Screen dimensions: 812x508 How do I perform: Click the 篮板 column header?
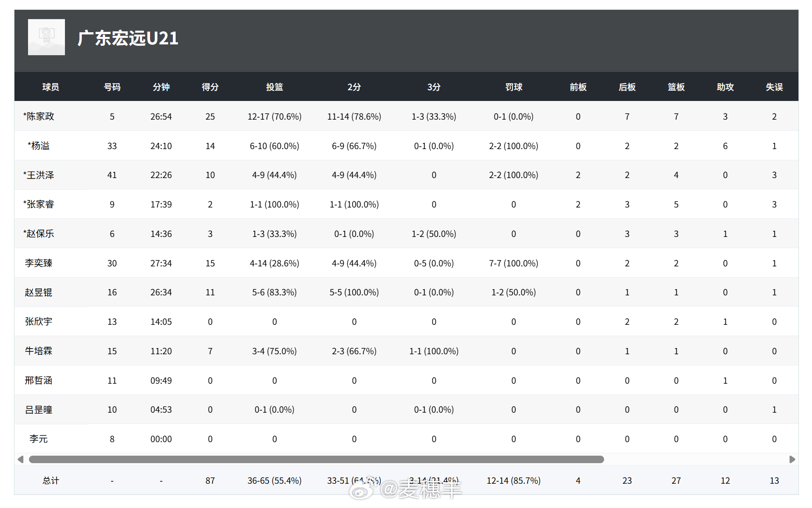click(x=676, y=87)
